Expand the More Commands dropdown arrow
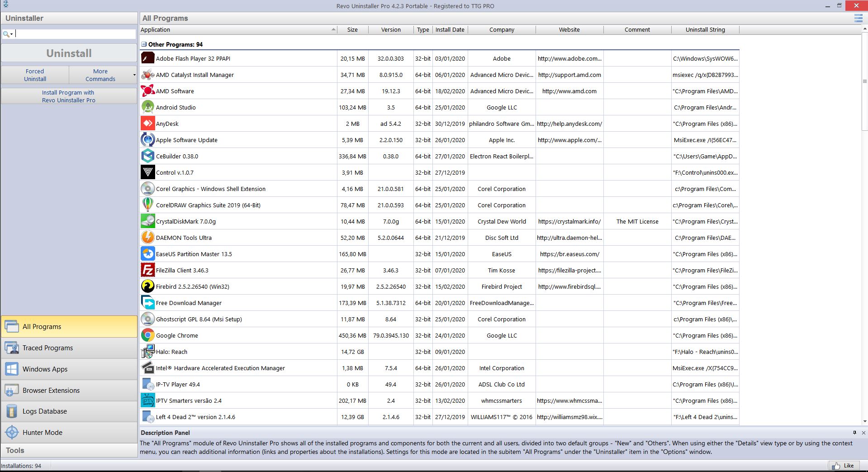Viewport: 868px width, 472px height. point(134,75)
